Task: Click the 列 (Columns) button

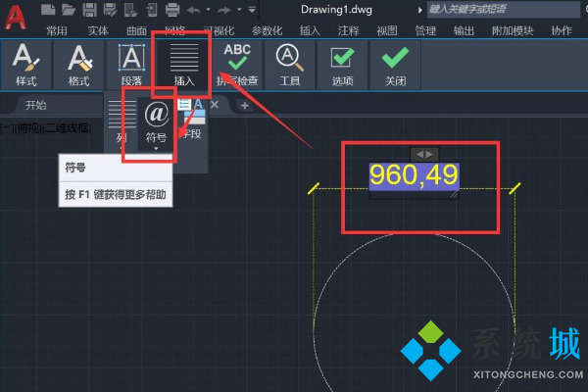Action: pos(122,125)
